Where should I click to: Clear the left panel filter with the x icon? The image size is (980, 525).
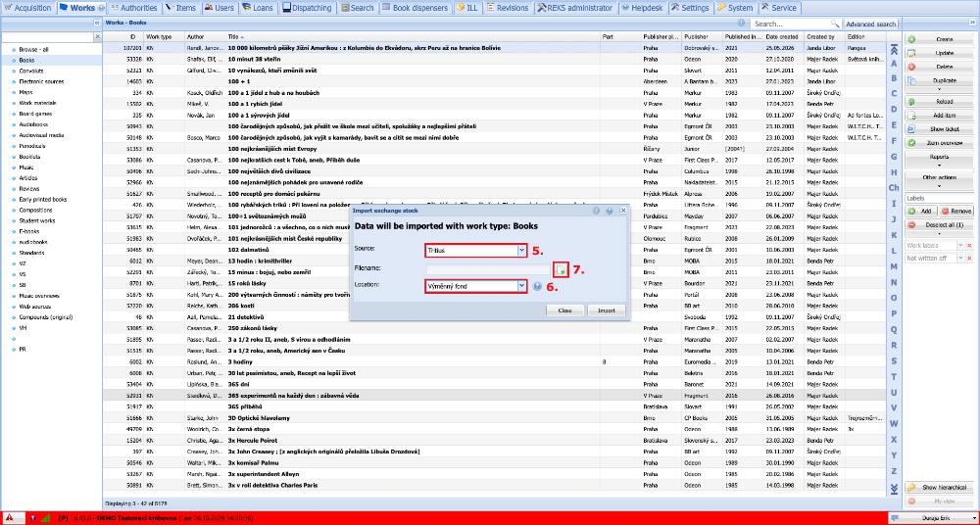coord(97,37)
